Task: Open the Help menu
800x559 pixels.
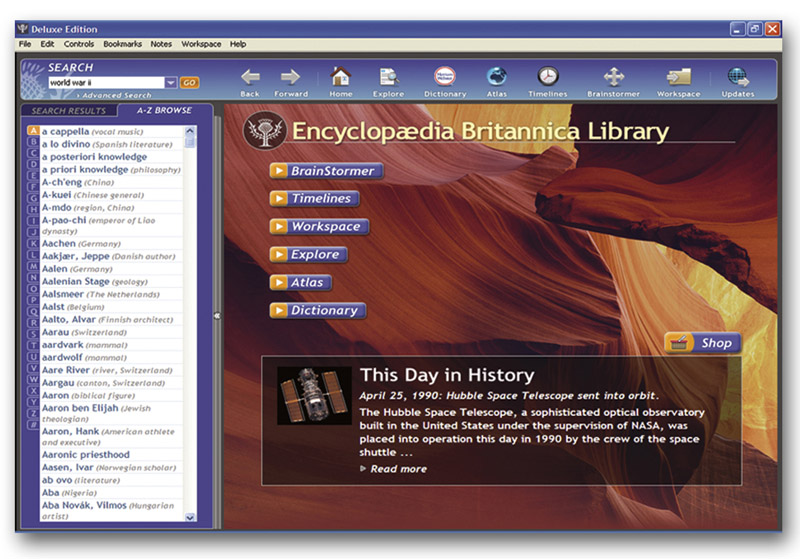Action: click(x=238, y=44)
